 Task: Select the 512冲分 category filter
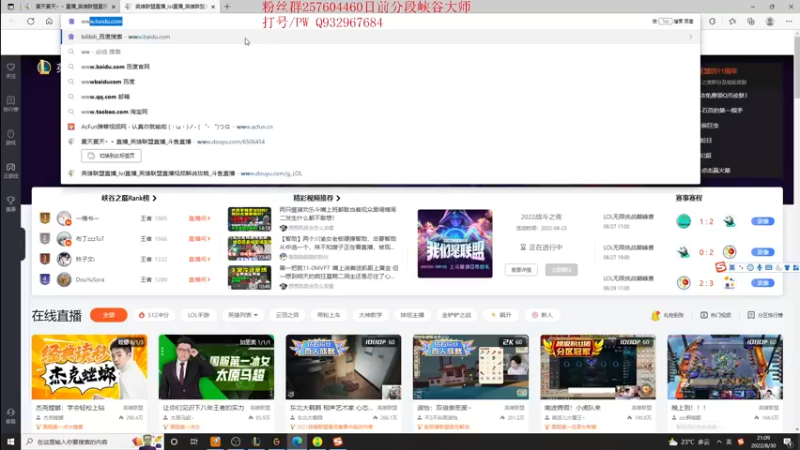coord(154,315)
